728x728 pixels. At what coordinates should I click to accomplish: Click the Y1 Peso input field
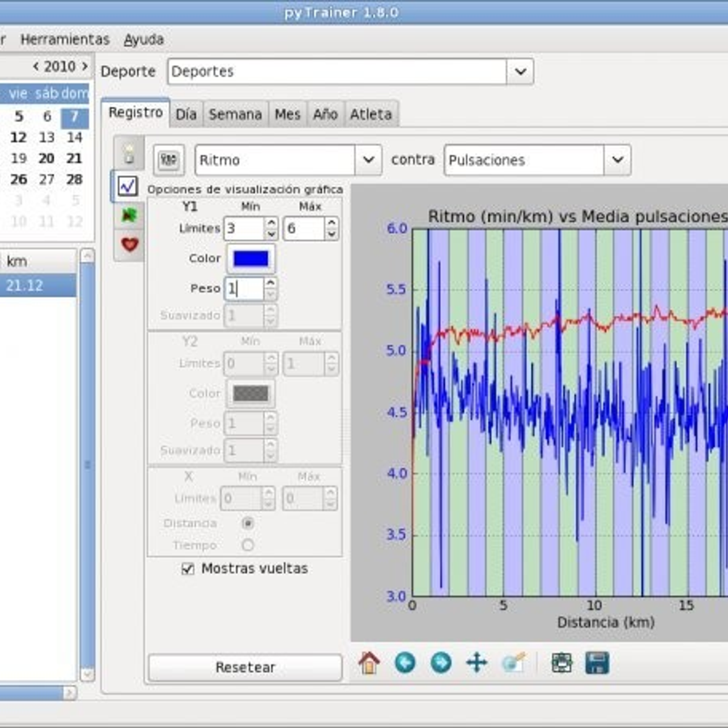(x=244, y=288)
